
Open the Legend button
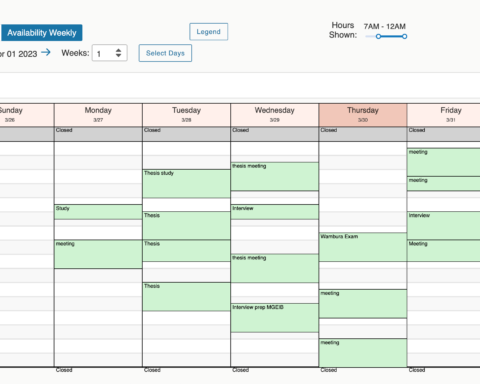click(x=209, y=32)
